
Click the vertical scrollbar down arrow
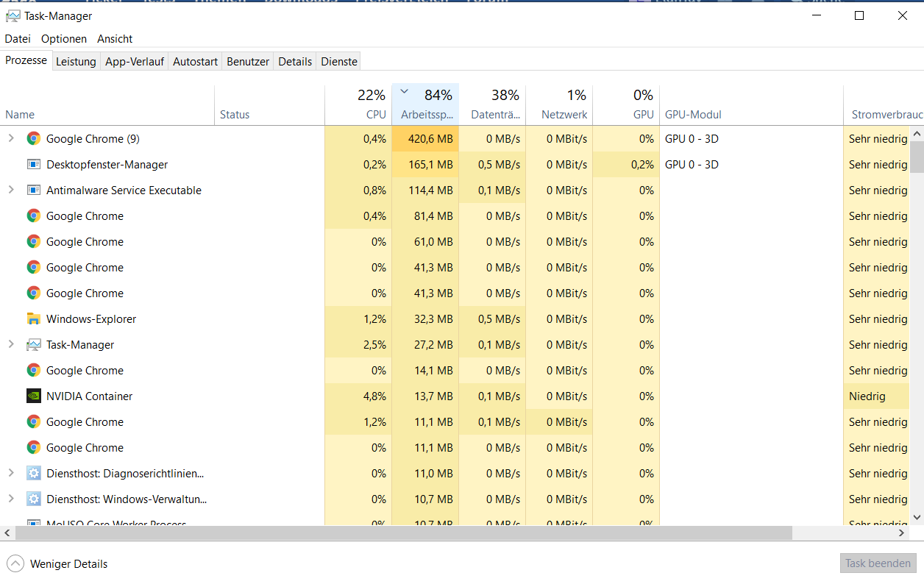point(917,517)
